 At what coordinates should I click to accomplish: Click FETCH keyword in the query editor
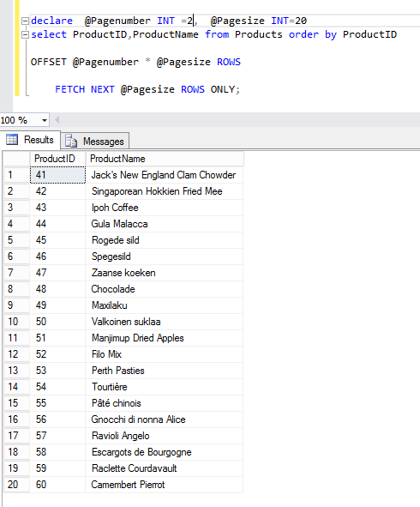[70, 89]
